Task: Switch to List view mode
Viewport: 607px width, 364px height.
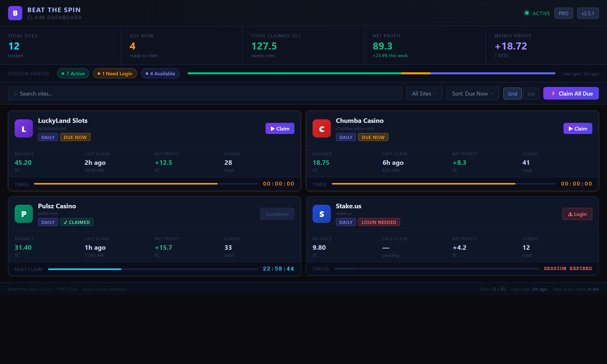Action: [x=531, y=94]
